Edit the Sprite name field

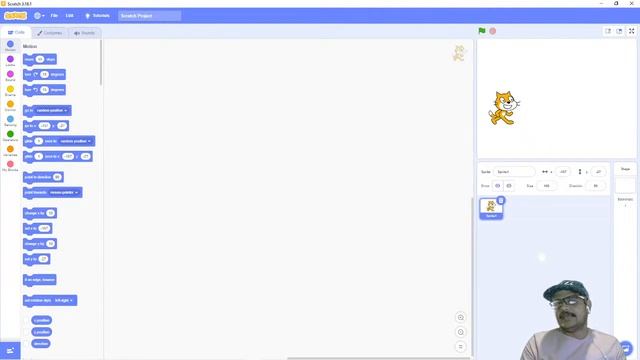[x=514, y=172]
